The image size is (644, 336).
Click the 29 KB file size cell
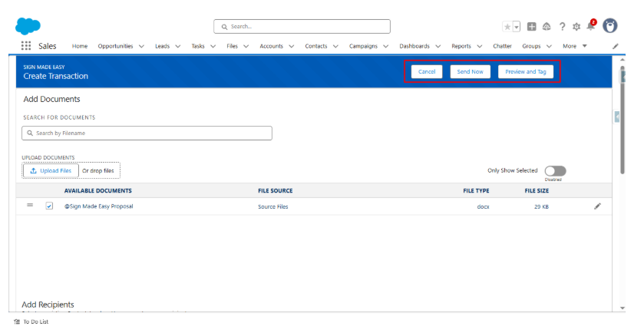pyautogui.click(x=541, y=207)
